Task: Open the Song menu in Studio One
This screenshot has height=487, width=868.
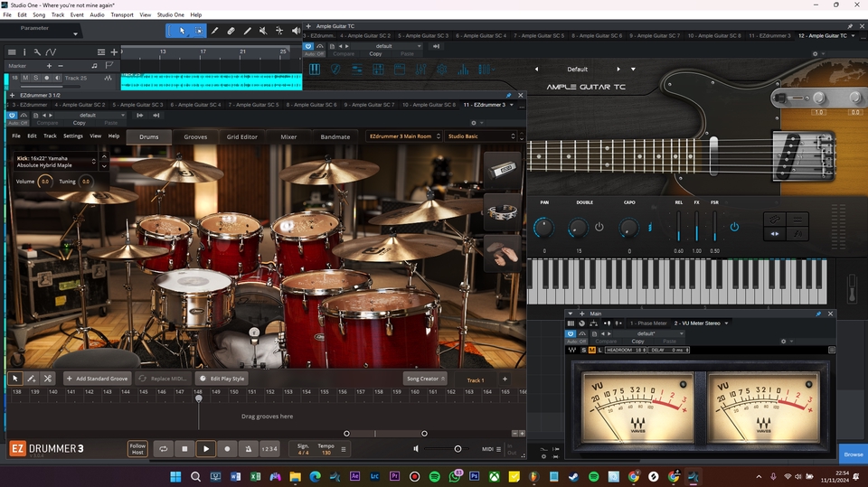Action: pyautogui.click(x=39, y=15)
